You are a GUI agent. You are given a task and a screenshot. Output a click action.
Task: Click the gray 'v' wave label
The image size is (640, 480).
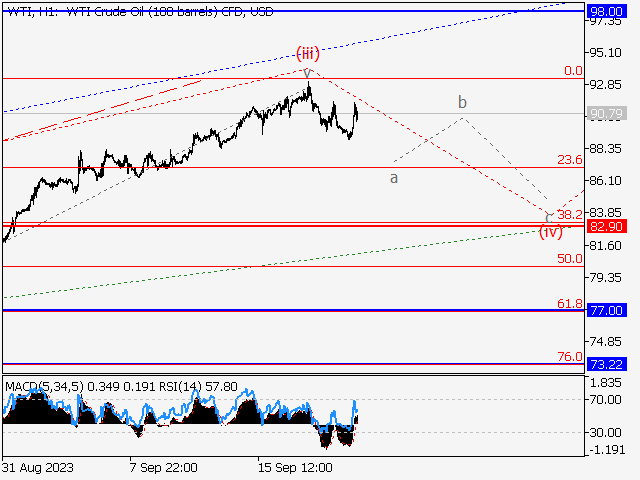pyautogui.click(x=307, y=73)
